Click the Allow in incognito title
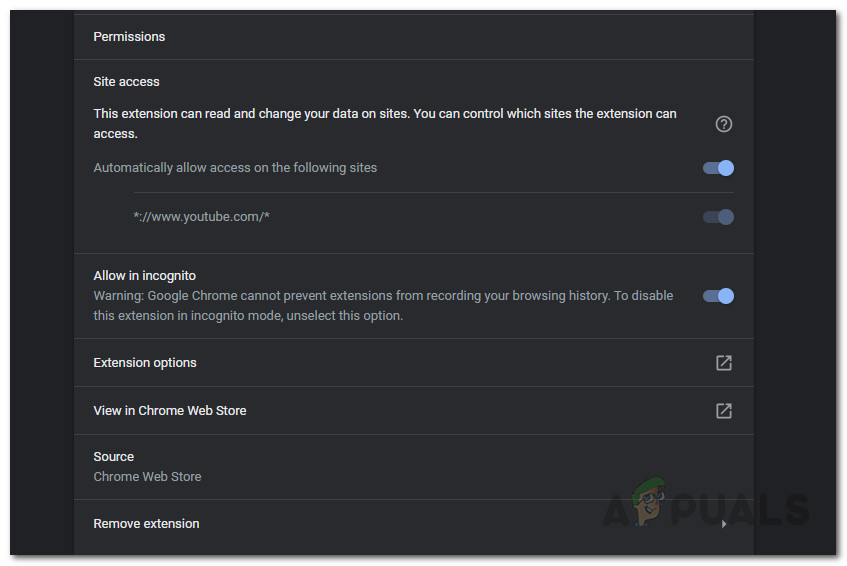847x566 pixels. pos(144,276)
